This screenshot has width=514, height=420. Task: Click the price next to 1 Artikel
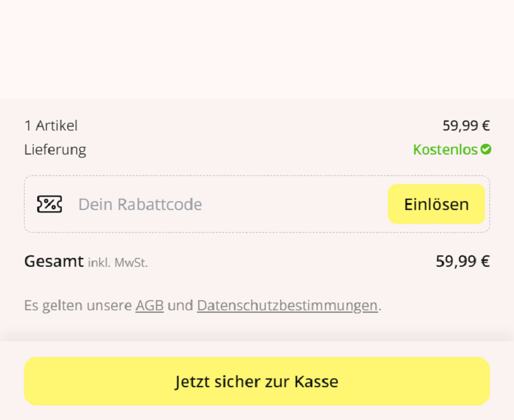465,125
